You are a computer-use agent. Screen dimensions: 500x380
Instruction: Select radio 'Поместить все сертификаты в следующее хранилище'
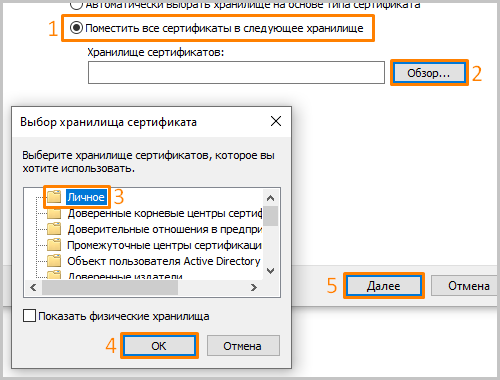[76, 28]
